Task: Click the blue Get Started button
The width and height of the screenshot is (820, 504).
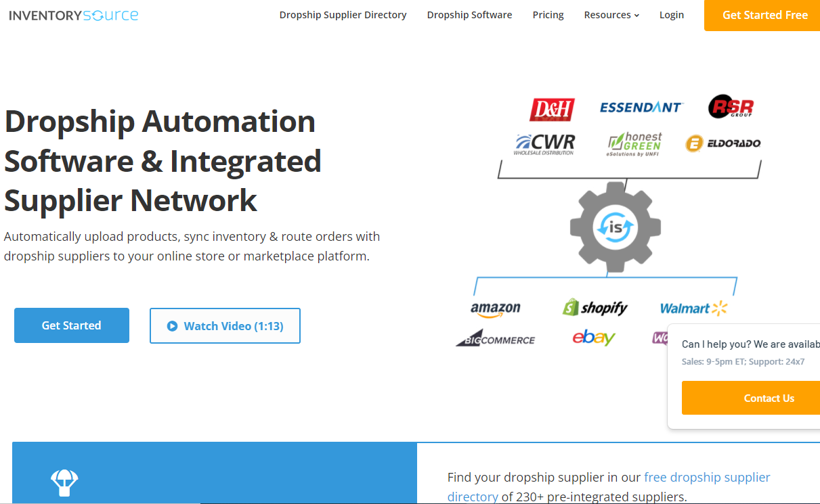Action: [72, 325]
